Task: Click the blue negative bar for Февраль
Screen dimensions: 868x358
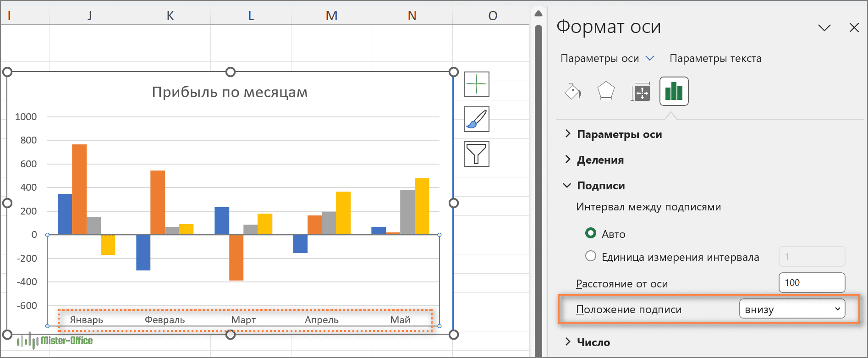Action: (x=143, y=253)
